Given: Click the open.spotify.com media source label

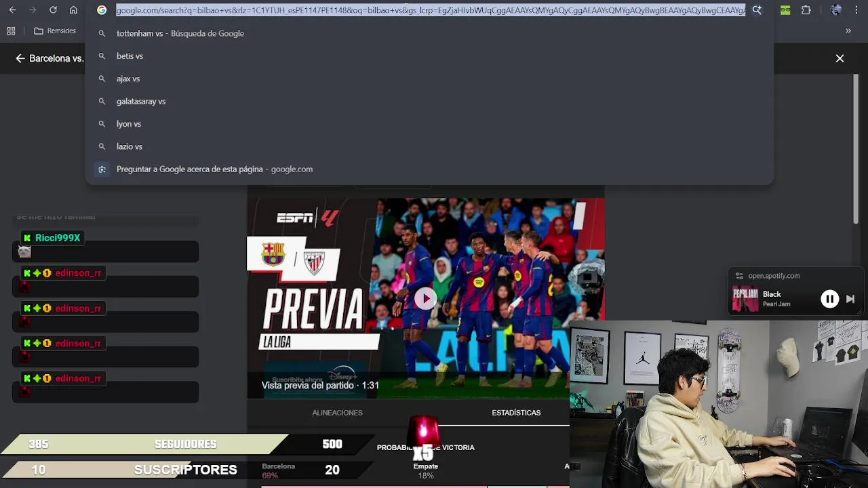Looking at the screenshot, I should point(774,276).
